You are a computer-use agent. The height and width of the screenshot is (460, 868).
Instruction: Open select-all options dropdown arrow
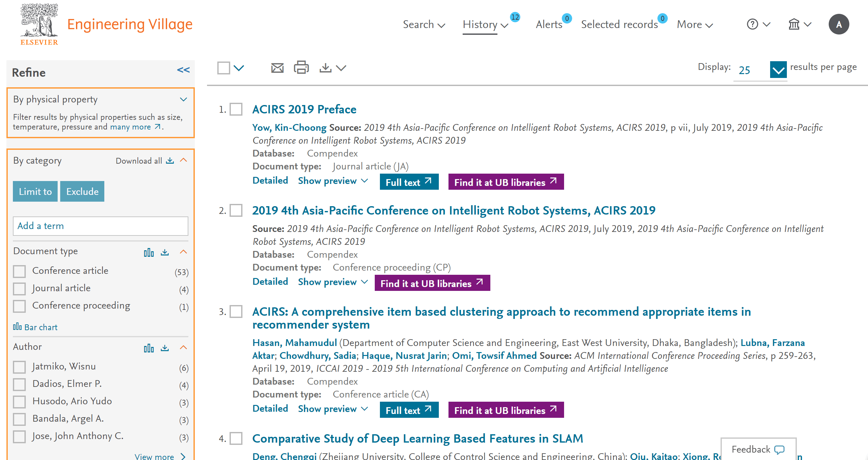tap(239, 68)
